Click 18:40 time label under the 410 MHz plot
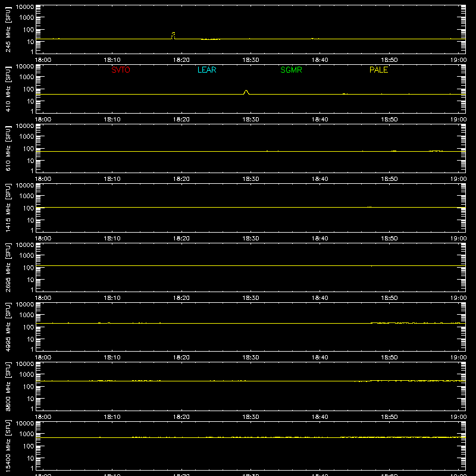476x476 pixels. [320, 120]
